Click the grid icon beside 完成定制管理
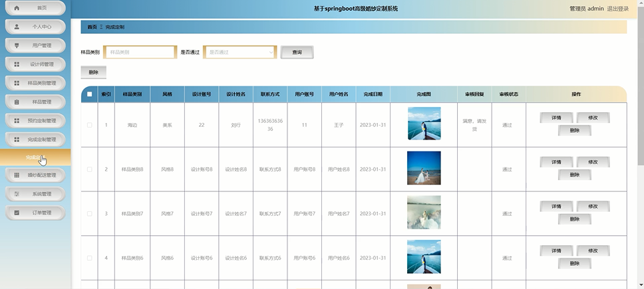 click(17, 140)
